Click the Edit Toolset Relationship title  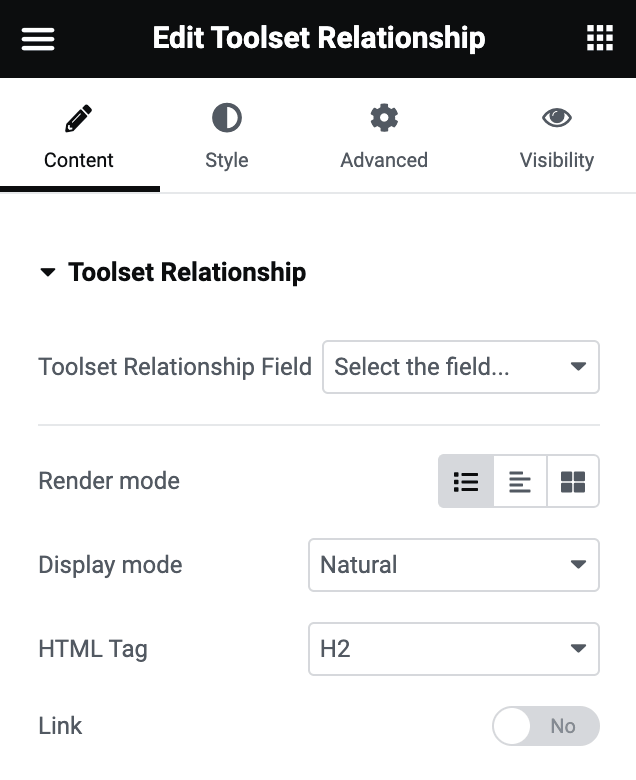click(319, 39)
